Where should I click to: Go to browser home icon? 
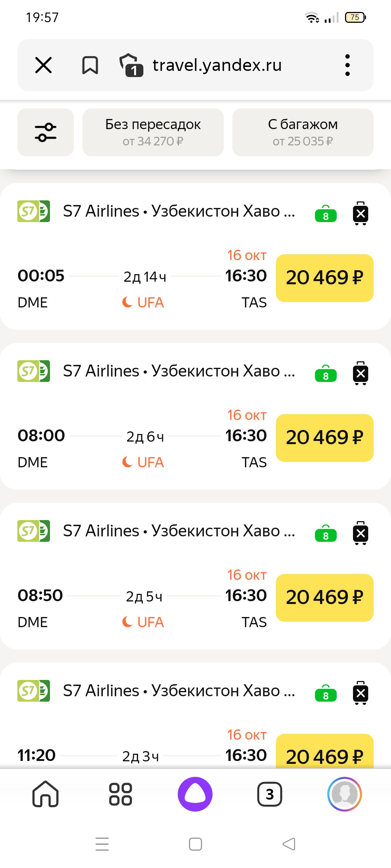tap(46, 794)
